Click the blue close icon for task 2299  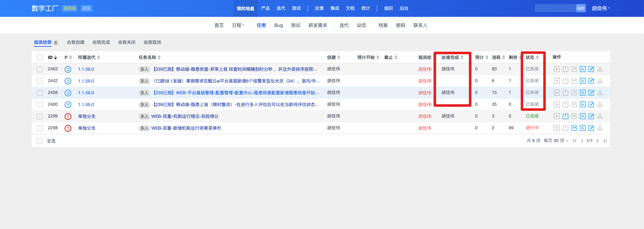point(565,116)
